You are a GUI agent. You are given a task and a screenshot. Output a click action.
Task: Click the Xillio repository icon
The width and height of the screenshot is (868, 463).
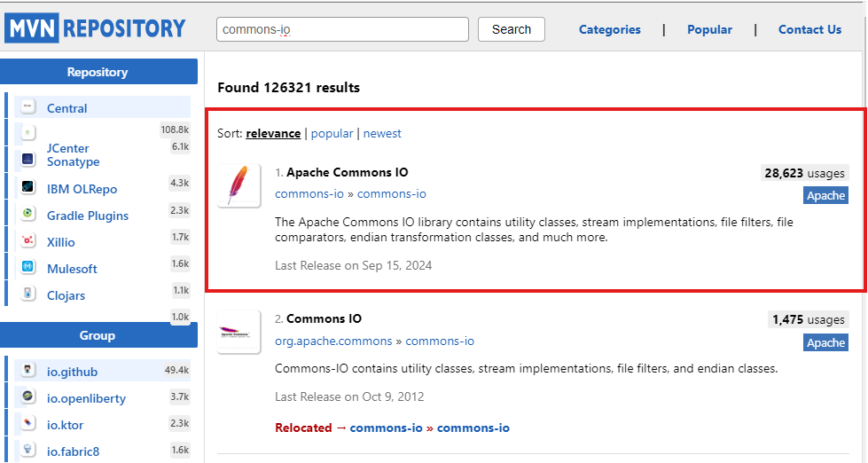tap(28, 239)
